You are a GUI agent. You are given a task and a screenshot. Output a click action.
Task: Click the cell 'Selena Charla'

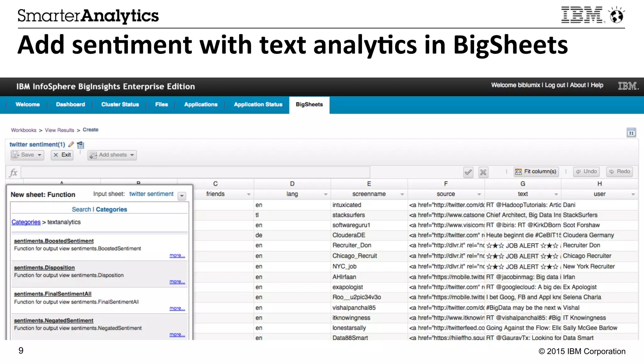599,297
